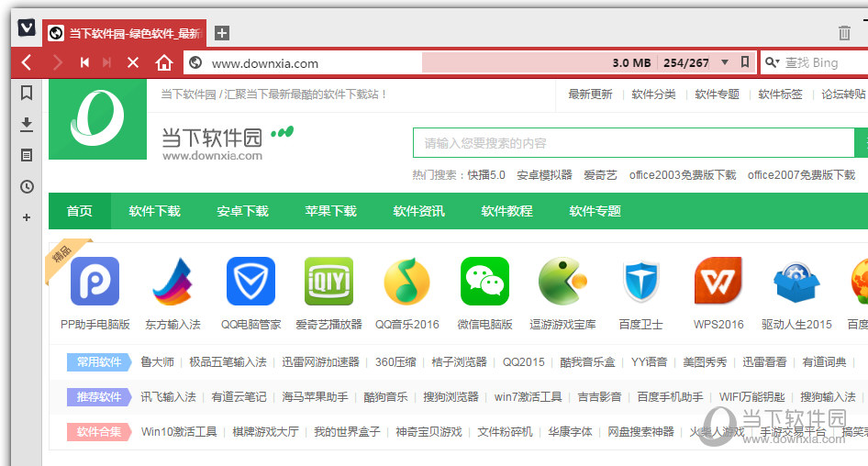Open 爱奇艺播放器 app icon

(328, 281)
